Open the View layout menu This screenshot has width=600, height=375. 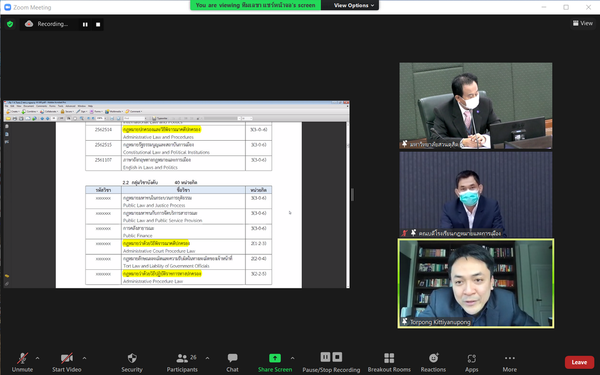pos(583,23)
